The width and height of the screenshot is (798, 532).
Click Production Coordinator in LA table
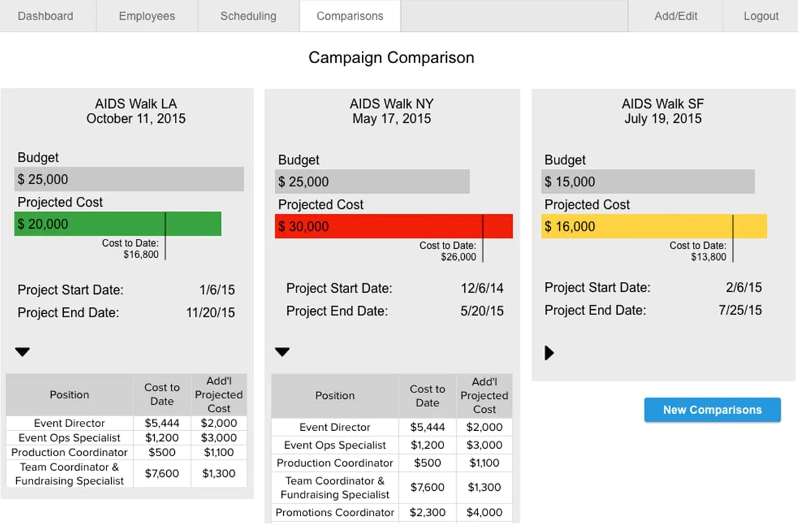(x=69, y=452)
